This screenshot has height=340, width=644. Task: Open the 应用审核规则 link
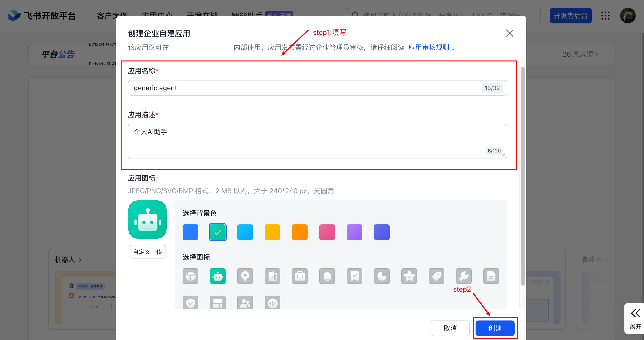click(x=428, y=48)
